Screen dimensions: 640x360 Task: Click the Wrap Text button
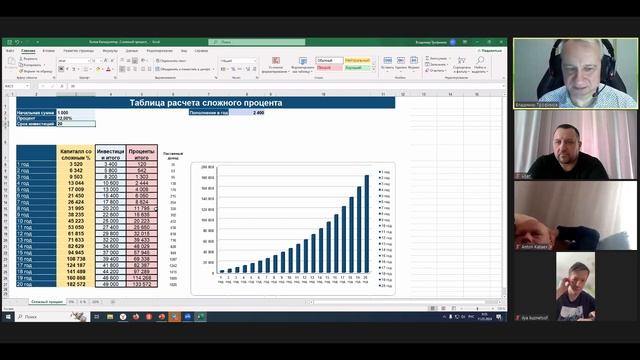[171, 60]
